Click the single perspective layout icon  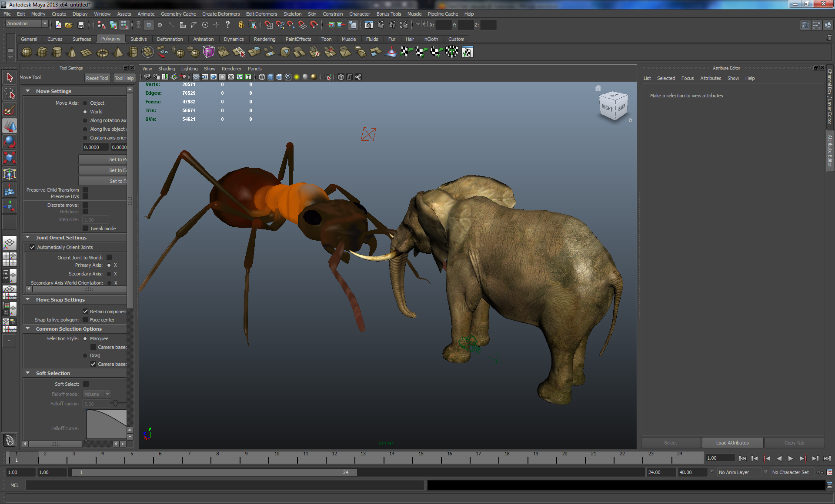click(10, 243)
